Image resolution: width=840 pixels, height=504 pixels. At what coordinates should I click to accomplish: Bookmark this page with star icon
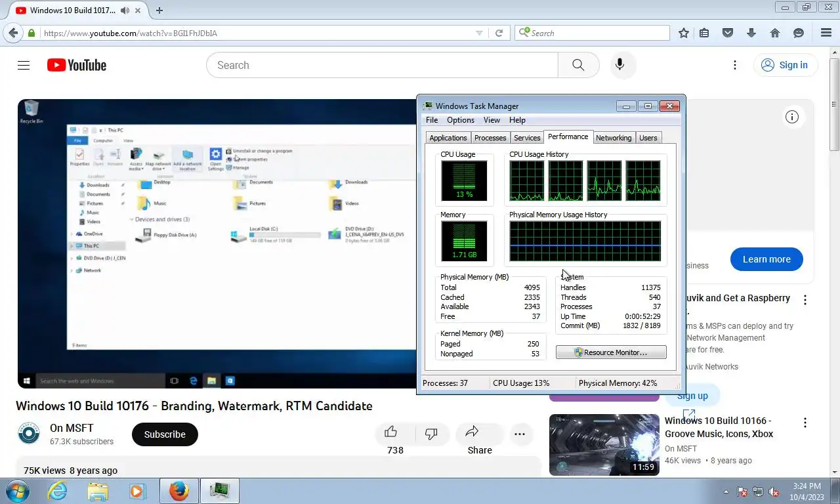[684, 33]
